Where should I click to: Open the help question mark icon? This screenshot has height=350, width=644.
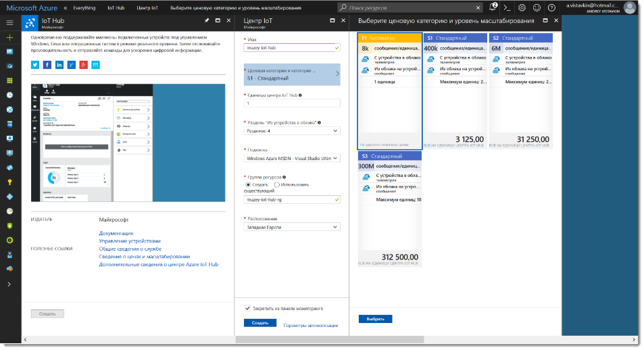pos(551,7)
